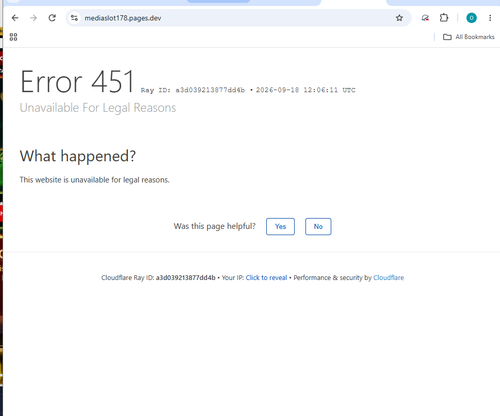Open Chrome's three-dot menu
The width and height of the screenshot is (500, 416).
pos(490,18)
